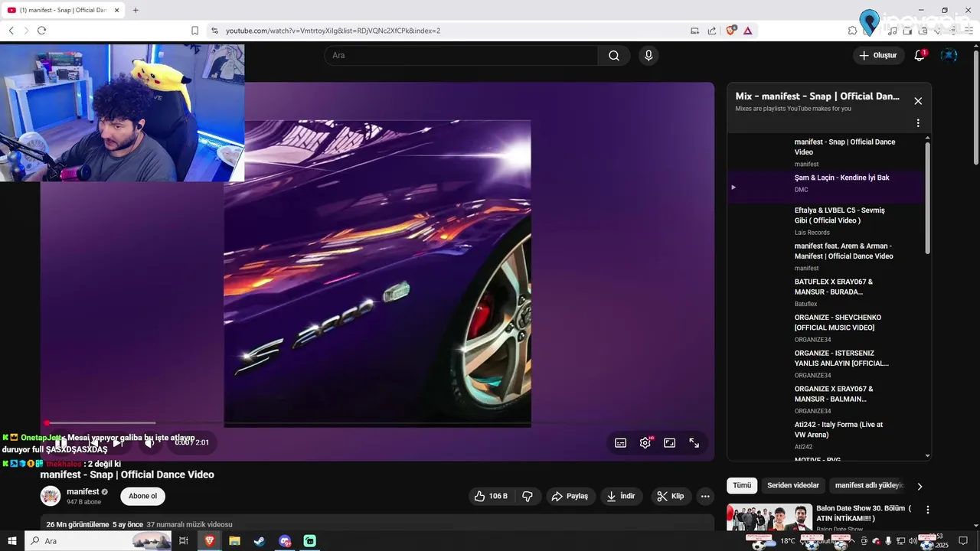
Task: Open the manifest channel name link
Action: pos(83,491)
